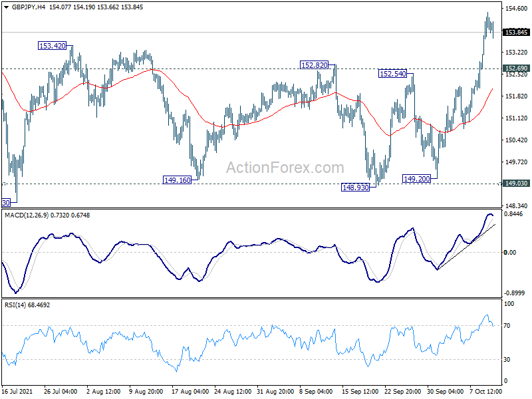Select the 148.340 price axis value
The width and height of the screenshot is (532, 399).
pos(517,206)
